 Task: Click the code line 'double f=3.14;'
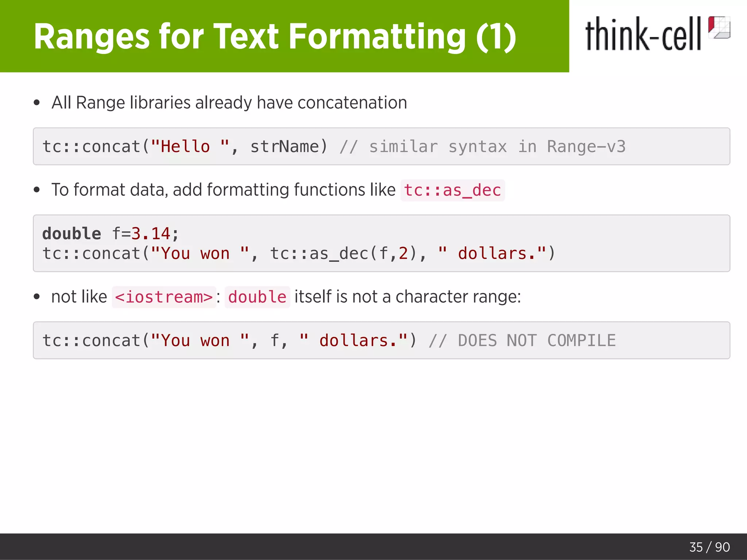coord(111,233)
